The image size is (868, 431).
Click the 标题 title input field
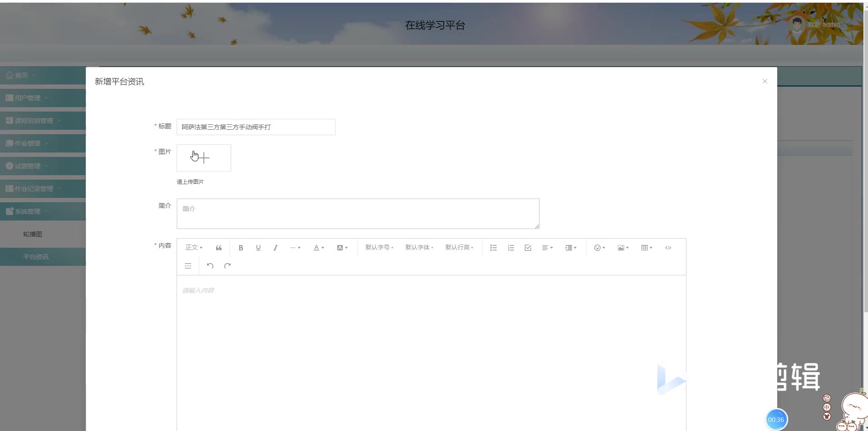click(256, 127)
